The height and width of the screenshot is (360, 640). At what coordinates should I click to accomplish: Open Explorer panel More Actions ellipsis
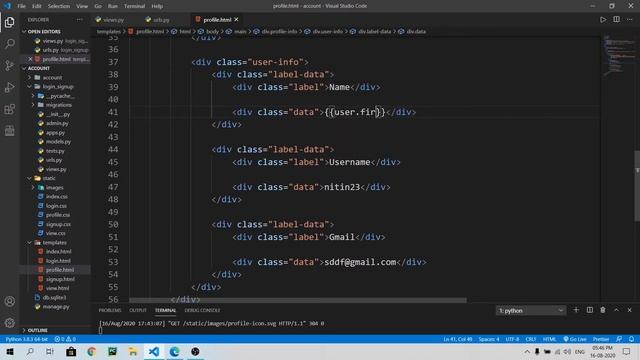coord(79,20)
